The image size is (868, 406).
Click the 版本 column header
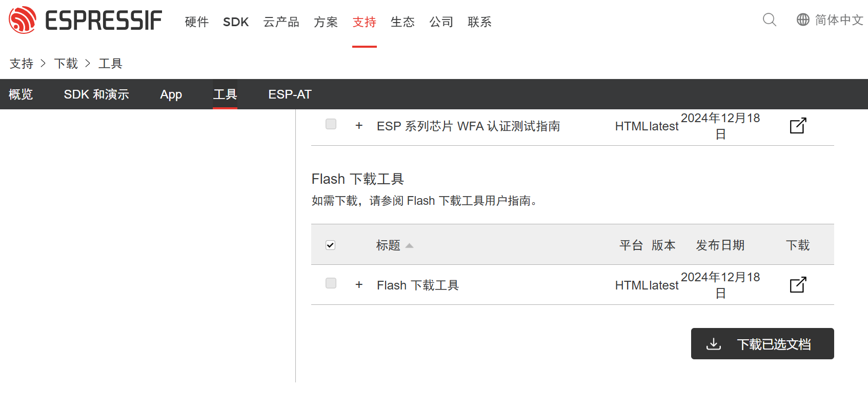663,245
